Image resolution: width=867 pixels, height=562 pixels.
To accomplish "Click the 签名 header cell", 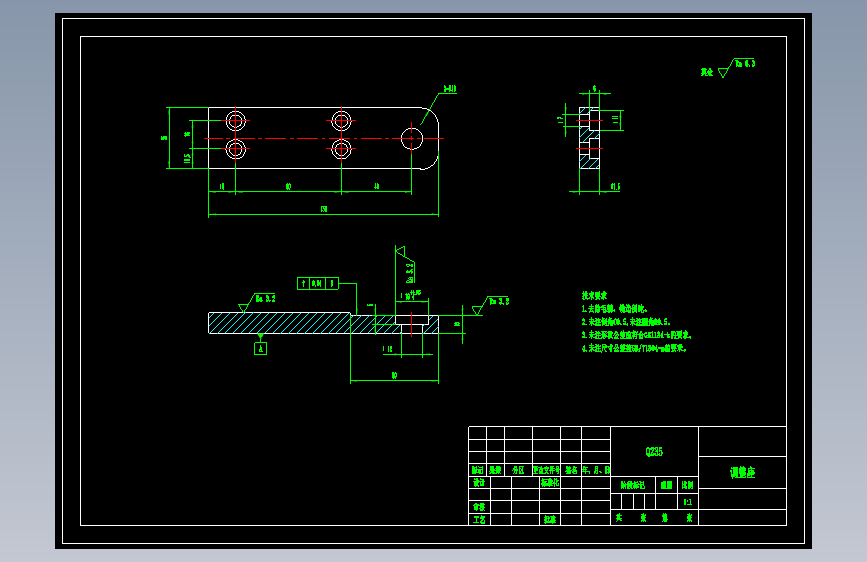I will pos(571,470).
